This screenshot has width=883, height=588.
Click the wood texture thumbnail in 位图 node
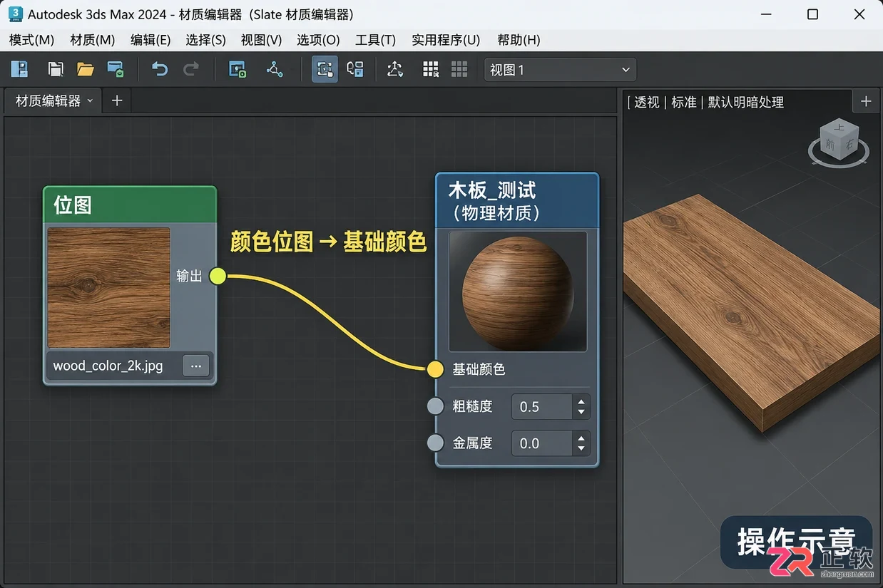pos(109,287)
